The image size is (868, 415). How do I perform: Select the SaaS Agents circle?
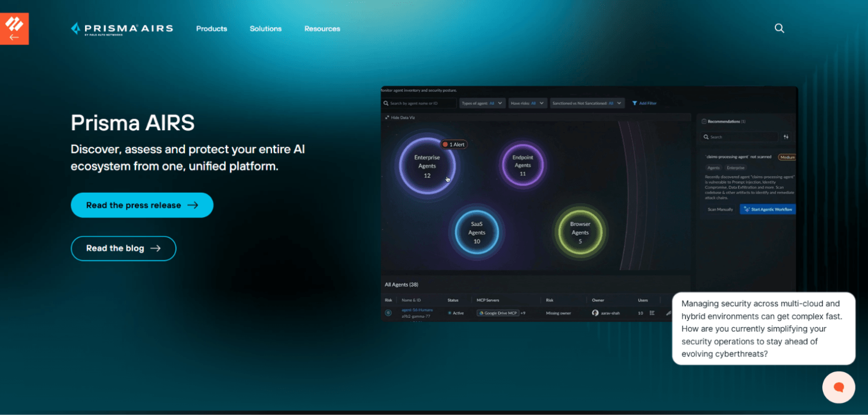(477, 233)
